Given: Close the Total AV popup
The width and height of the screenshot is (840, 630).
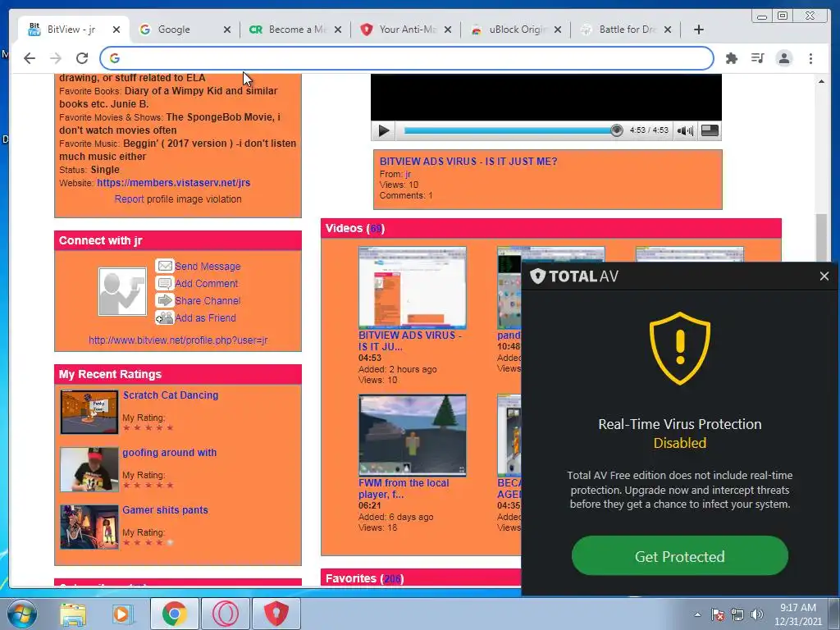Looking at the screenshot, I should 824,276.
